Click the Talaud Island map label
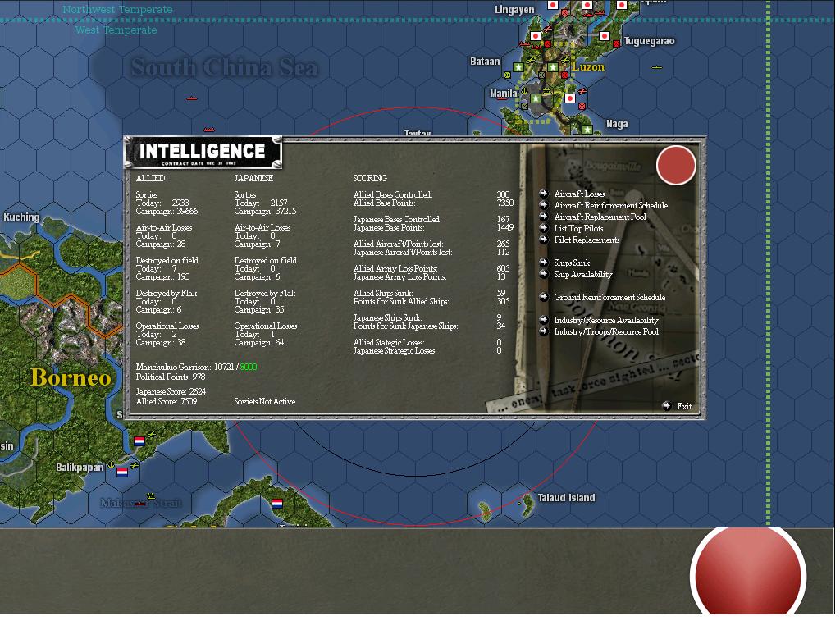 pos(566,498)
